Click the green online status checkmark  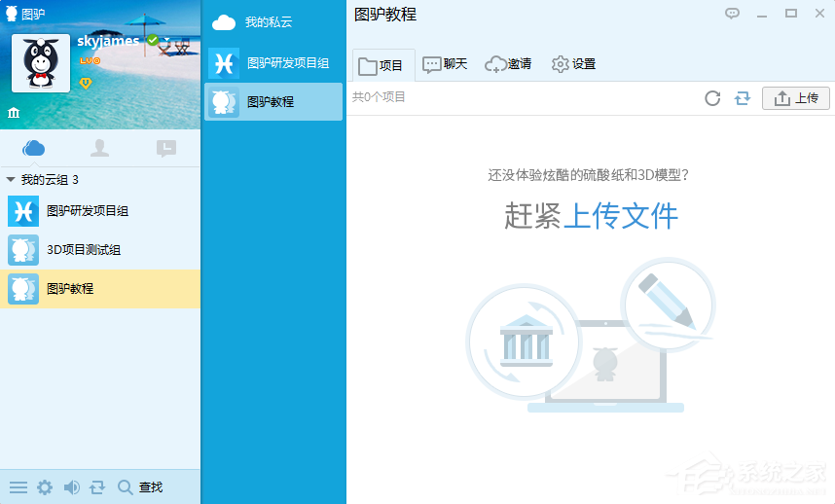coord(153,40)
